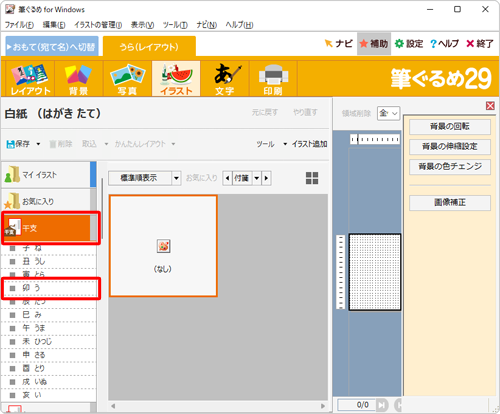The height and width of the screenshot is (414, 500).
Task: Open the 編集 menu
Action: tap(54, 25)
